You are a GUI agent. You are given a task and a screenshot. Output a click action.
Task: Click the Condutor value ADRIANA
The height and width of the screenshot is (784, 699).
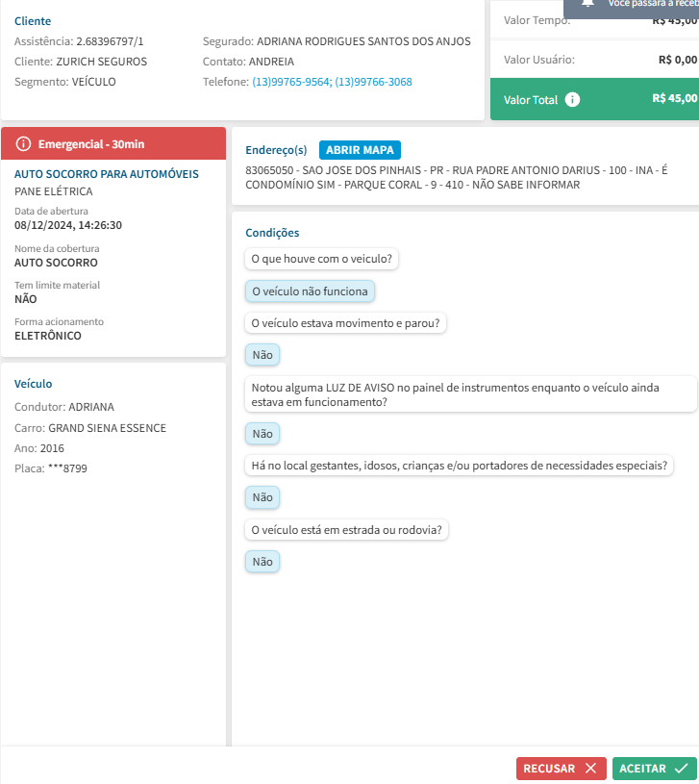click(x=91, y=407)
